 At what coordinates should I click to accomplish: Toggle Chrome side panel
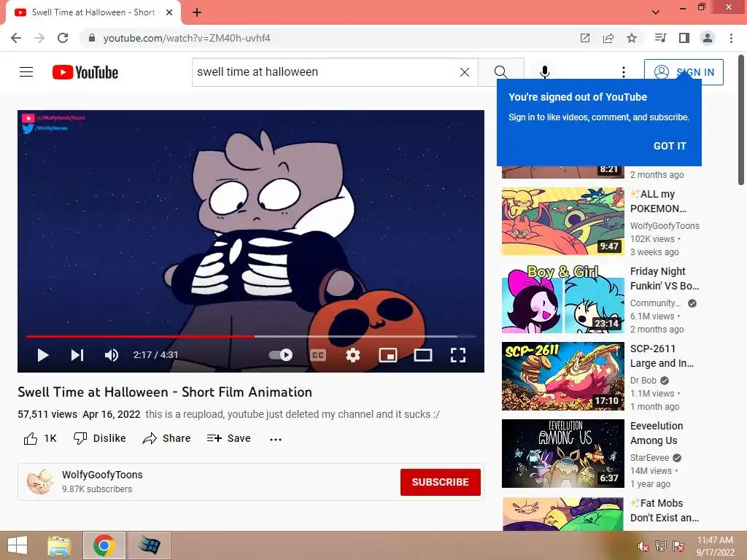coord(684,38)
